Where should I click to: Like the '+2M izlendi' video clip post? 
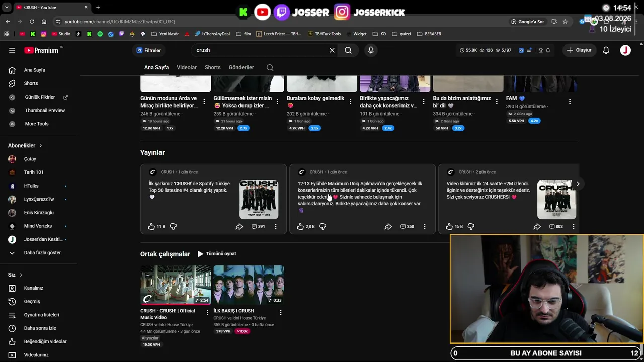(x=449, y=227)
